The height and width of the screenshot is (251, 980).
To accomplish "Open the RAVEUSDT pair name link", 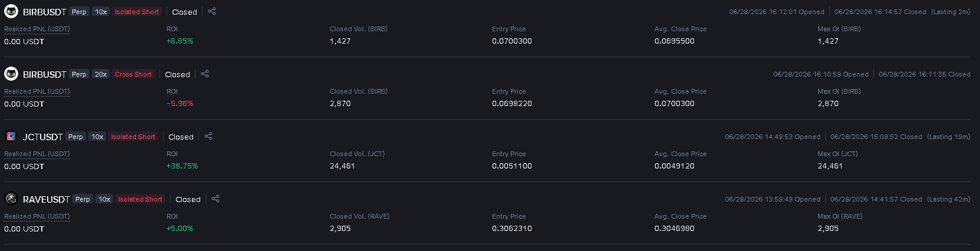I will (46, 199).
